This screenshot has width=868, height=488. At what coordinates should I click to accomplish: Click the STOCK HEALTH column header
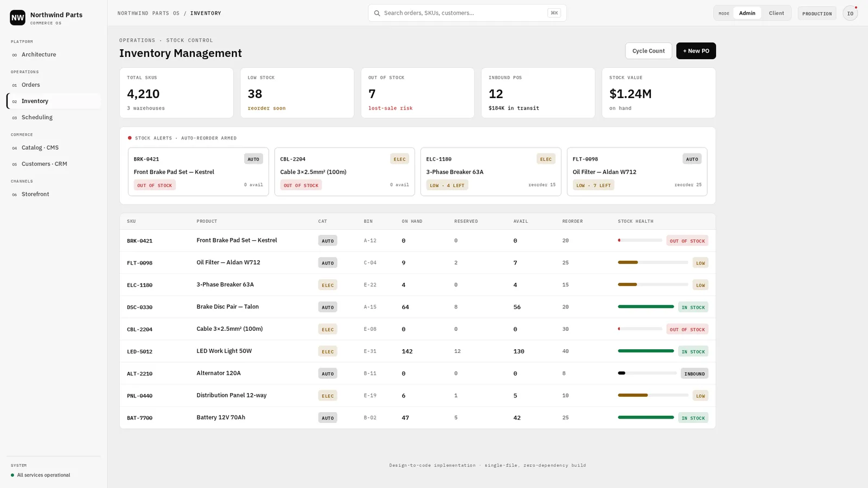(x=635, y=221)
